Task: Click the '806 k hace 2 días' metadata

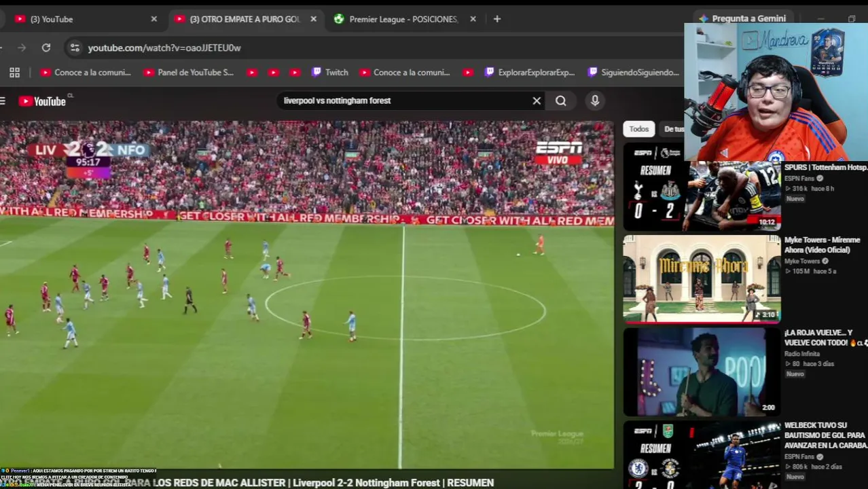Action: [812, 467]
